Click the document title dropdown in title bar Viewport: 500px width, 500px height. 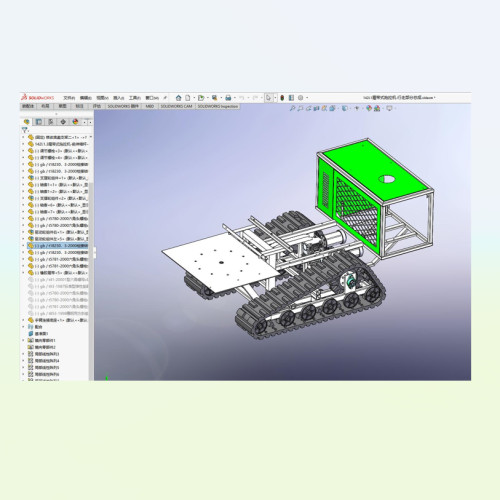pyautogui.click(x=400, y=98)
